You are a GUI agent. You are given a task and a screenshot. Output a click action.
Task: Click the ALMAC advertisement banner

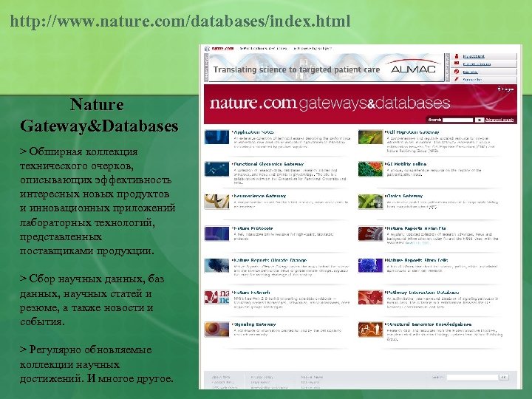click(x=326, y=69)
